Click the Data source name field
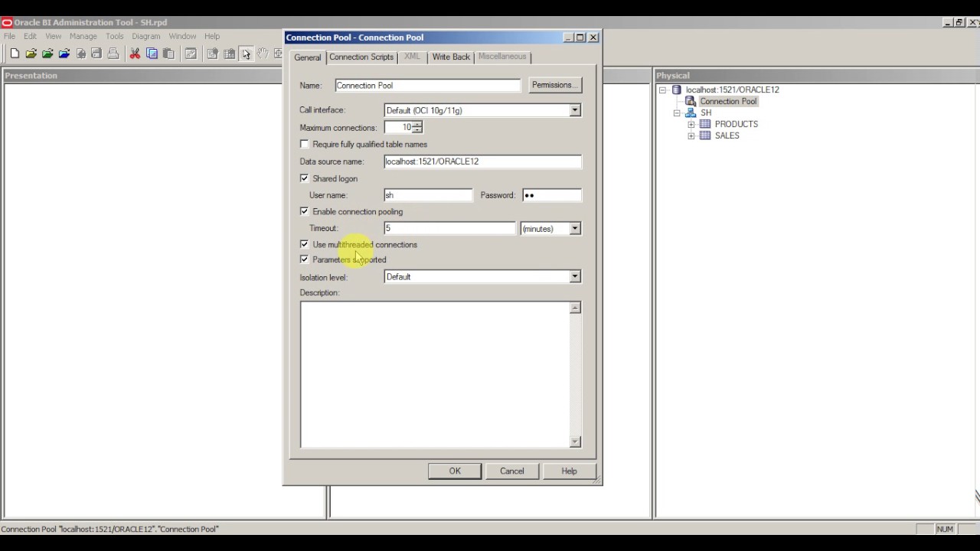Image resolution: width=980 pixels, height=551 pixels. point(482,161)
